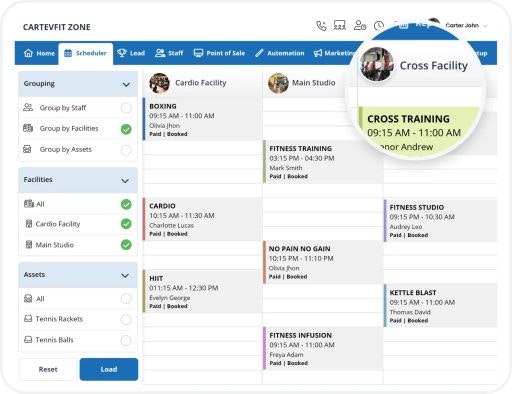Uncheck the Cardio Facility facility filter
This screenshot has height=394, width=512.
126,224
